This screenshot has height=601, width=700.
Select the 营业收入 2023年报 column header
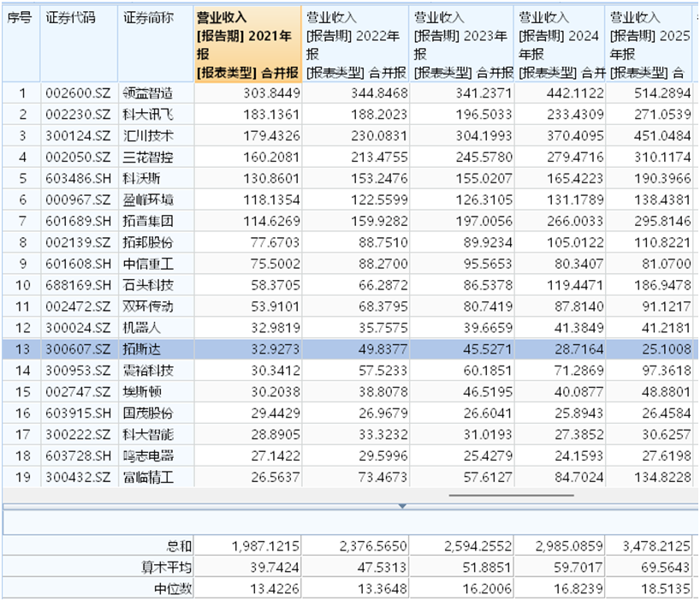461,44
